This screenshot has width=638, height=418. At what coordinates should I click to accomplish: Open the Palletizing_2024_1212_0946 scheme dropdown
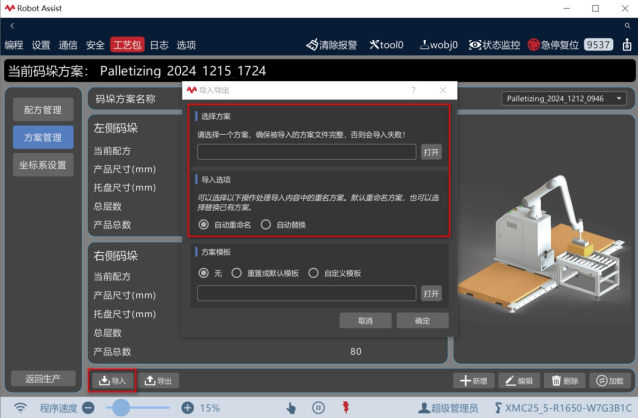click(x=564, y=98)
